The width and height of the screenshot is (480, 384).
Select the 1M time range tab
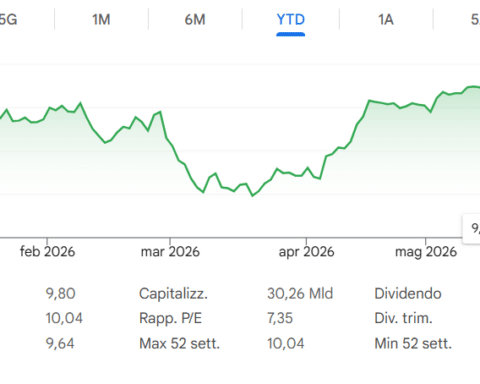[101, 20]
